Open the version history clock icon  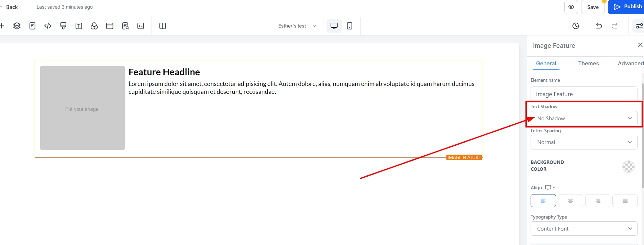click(576, 26)
